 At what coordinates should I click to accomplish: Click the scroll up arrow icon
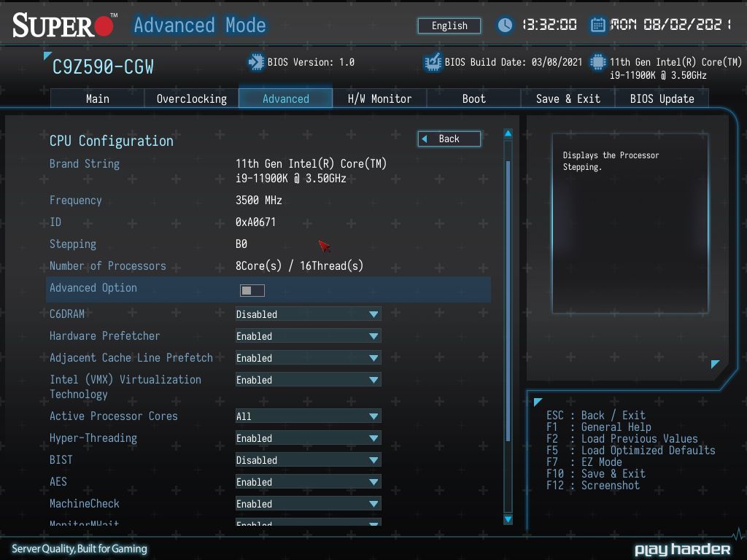508,134
